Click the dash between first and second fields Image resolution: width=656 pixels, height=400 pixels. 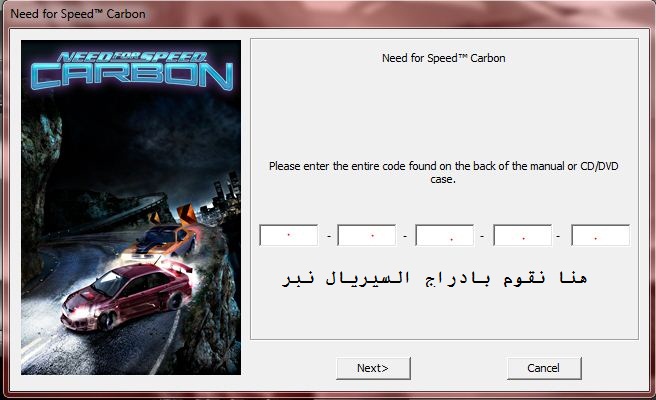click(x=328, y=236)
